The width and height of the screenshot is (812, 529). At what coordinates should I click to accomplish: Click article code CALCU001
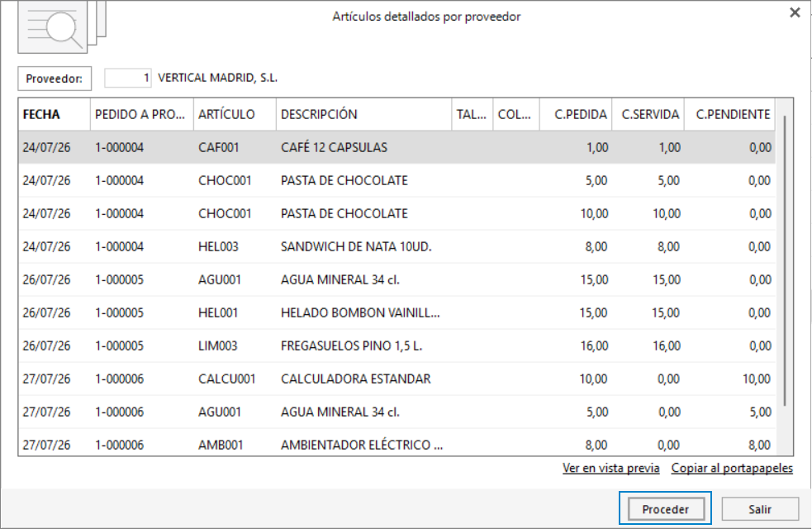227,379
